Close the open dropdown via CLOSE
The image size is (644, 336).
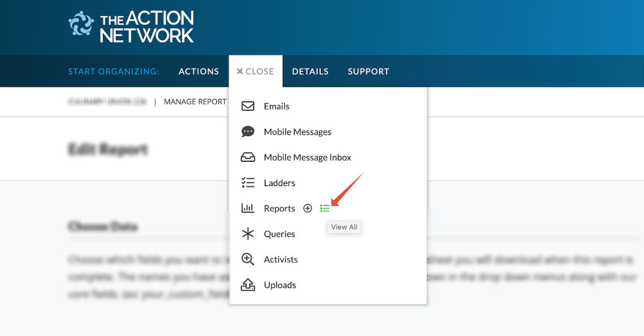256,71
